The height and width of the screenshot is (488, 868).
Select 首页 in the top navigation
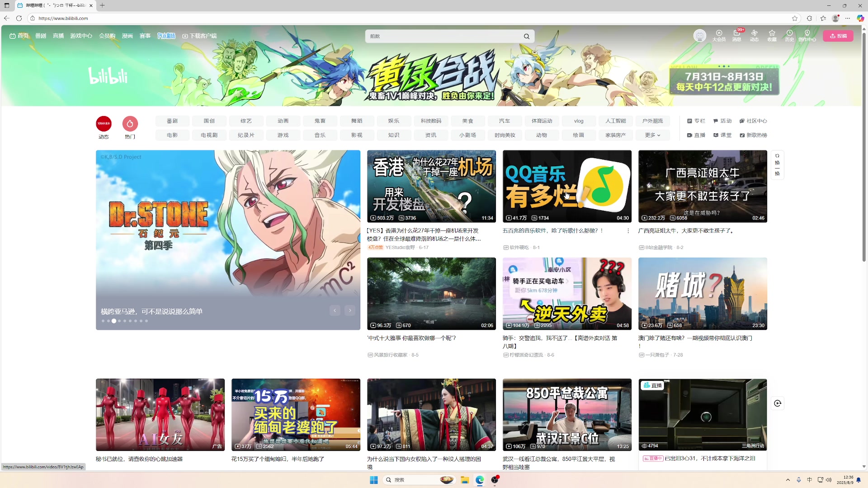pyautogui.click(x=19, y=36)
